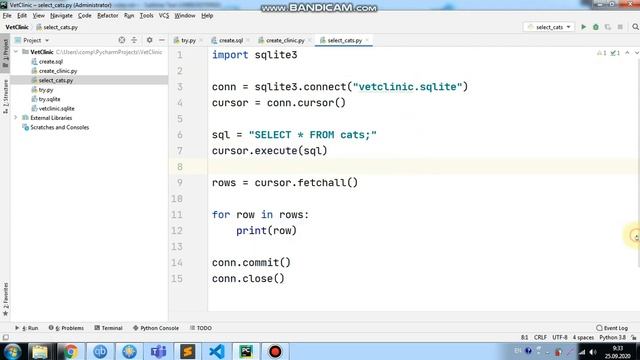The image size is (640, 360).
Task: Start debugging select_cats with the bug icon
Action: point(596,27)
